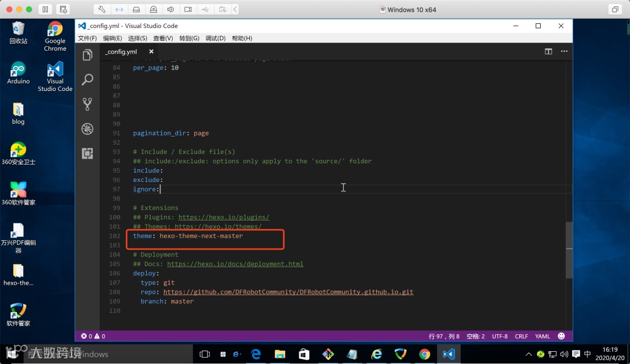Open the hexo.io/plugins link
The image size is (630, 364).
(x=224, y=217)
